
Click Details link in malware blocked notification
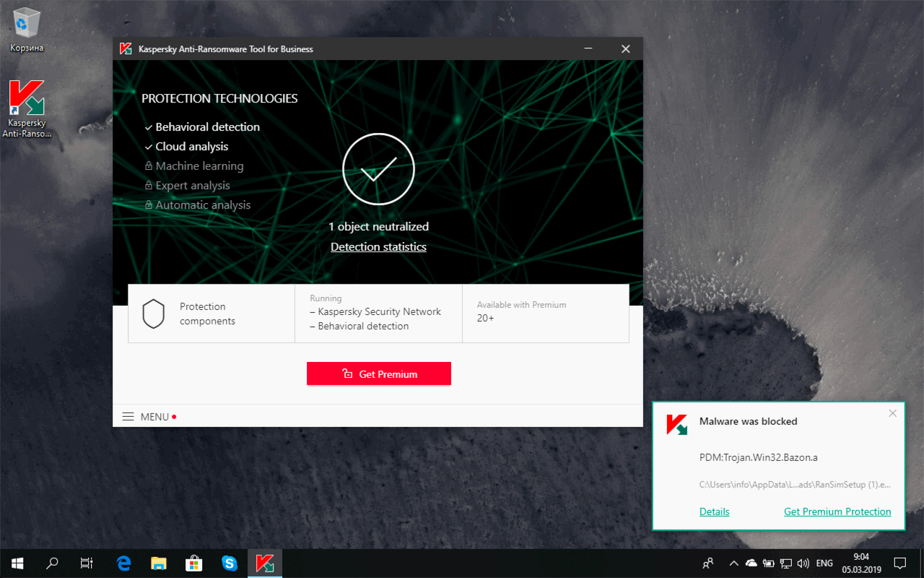(714, 512)
